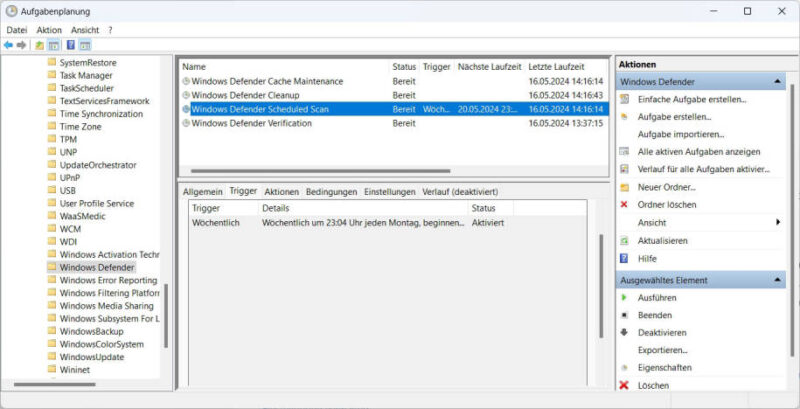Screen dimensions: 800x409
Task: Select the Windows Defender Cleanup task row
Action: tap(245, 95)
